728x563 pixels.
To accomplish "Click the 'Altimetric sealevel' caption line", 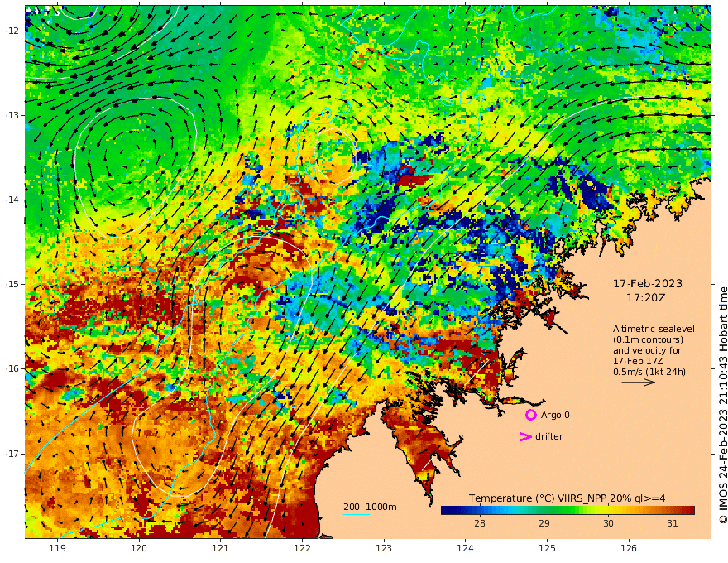I will coord(654,329).
